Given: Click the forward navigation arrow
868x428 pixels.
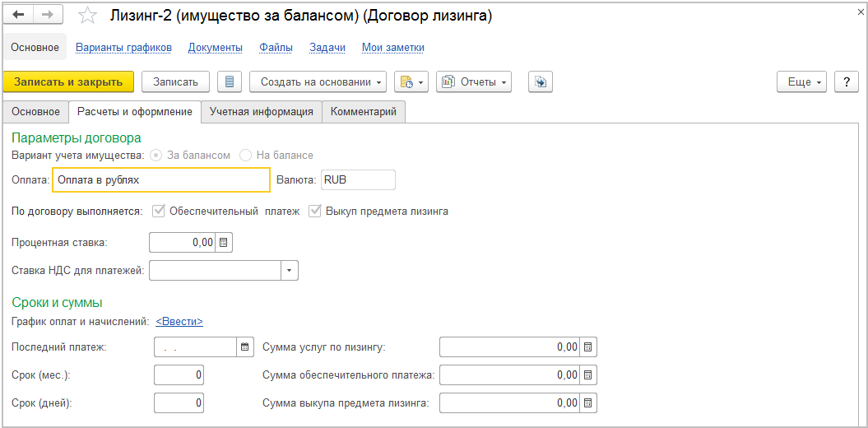Looking at the screenshot, I should coord(47,16).
